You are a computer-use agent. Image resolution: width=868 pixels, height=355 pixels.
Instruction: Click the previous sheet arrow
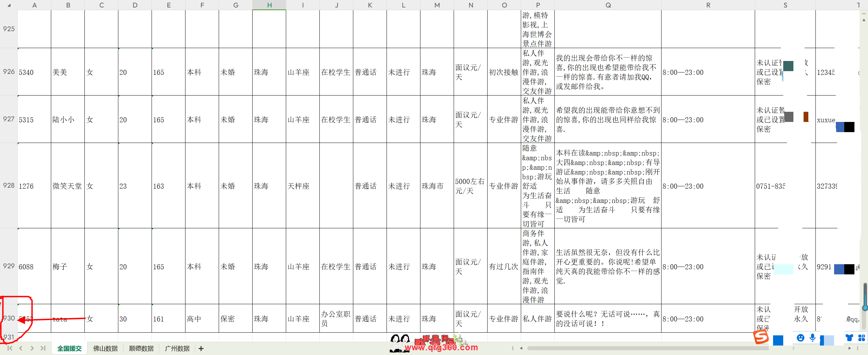[x=21, y=348]
